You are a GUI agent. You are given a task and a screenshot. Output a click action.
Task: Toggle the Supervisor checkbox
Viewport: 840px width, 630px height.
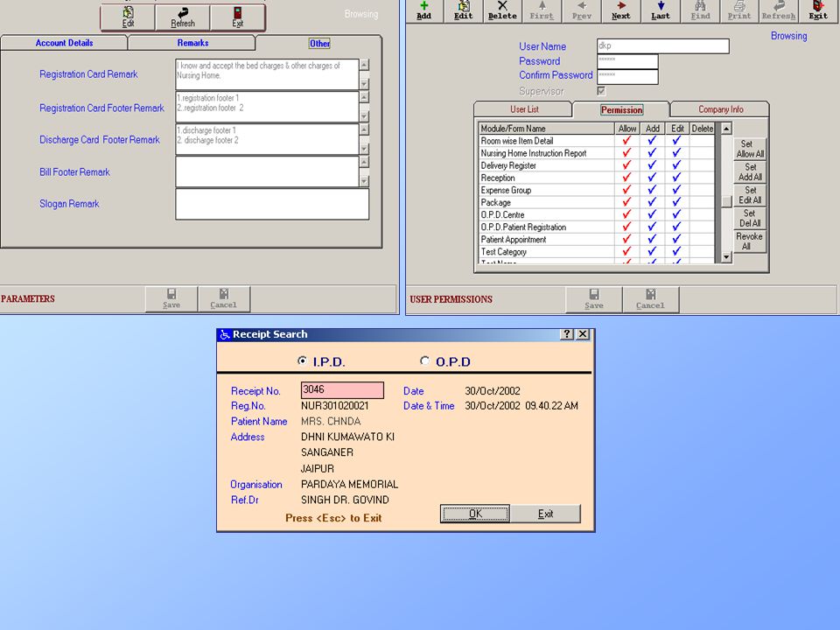(601, 91)
